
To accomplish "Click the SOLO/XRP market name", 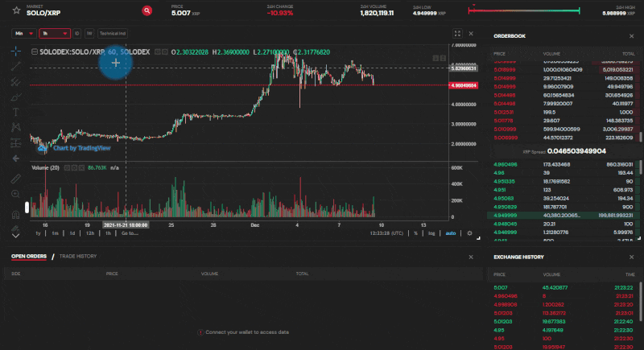I will [43, 13].
